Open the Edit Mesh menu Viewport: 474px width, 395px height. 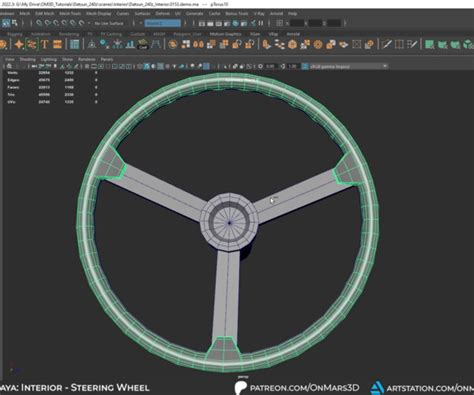point(45,14)
